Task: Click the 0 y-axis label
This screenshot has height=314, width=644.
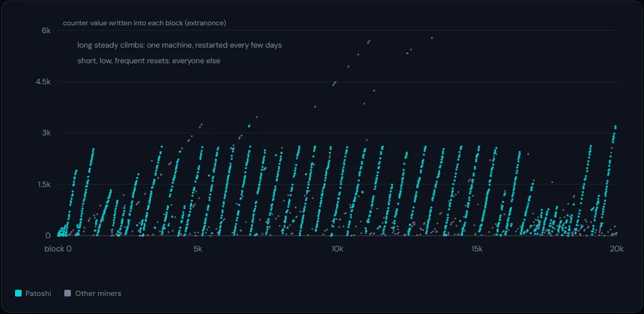Action: pos(48,235)
